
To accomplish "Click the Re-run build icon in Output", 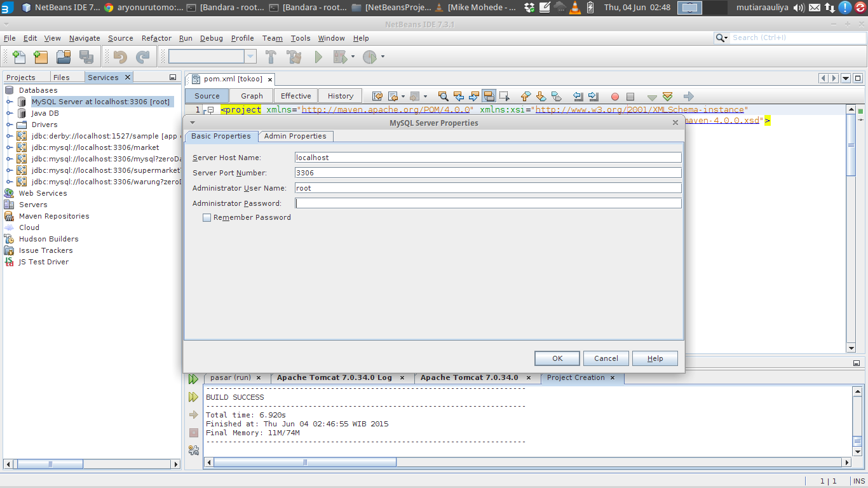I will [x=193, y=379].
